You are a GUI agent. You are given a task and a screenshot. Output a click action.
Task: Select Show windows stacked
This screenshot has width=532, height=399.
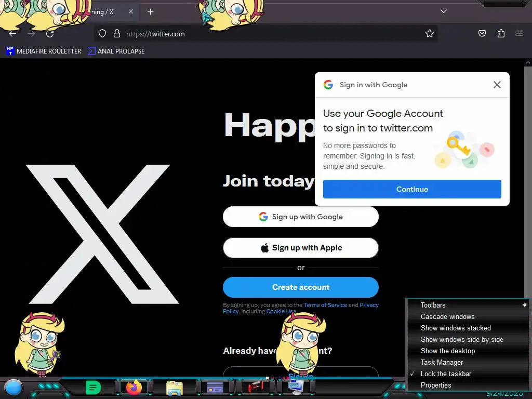pyautogui.click(x=468, y=328)
